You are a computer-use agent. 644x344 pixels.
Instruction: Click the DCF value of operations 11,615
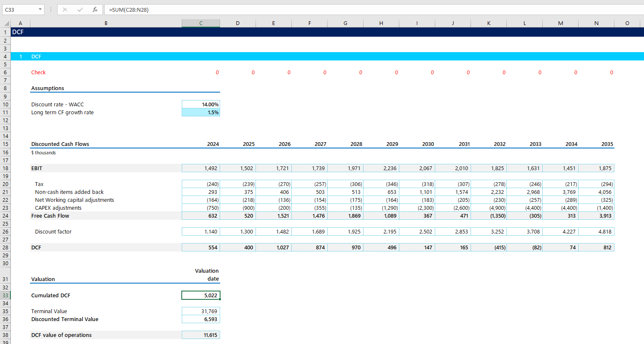tap(201, 335)
